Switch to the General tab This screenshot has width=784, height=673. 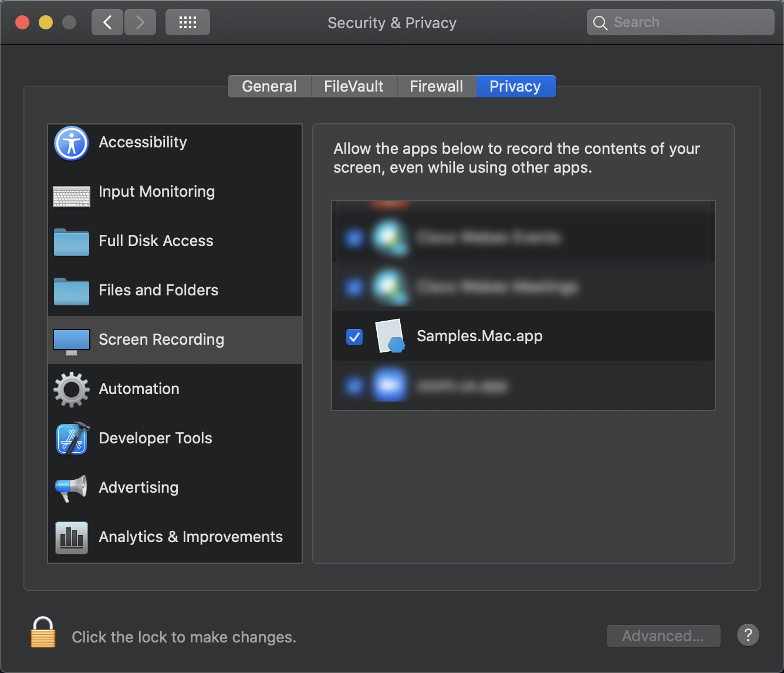coord(269,86)
